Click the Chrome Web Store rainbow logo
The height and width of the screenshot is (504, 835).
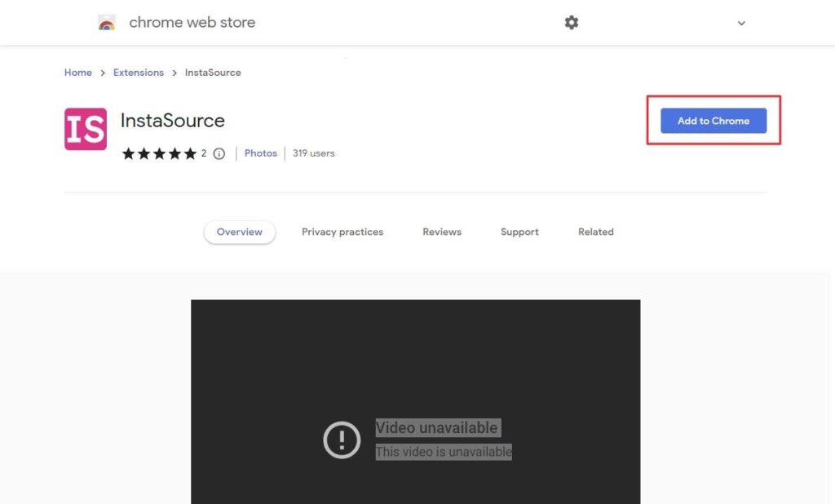click(107, 23)
